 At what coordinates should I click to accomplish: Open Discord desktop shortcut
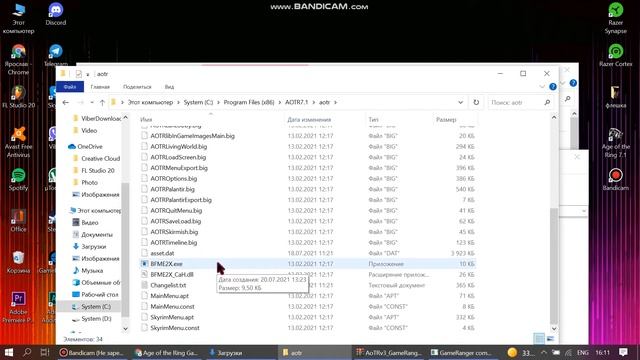[x=56, y=14]
